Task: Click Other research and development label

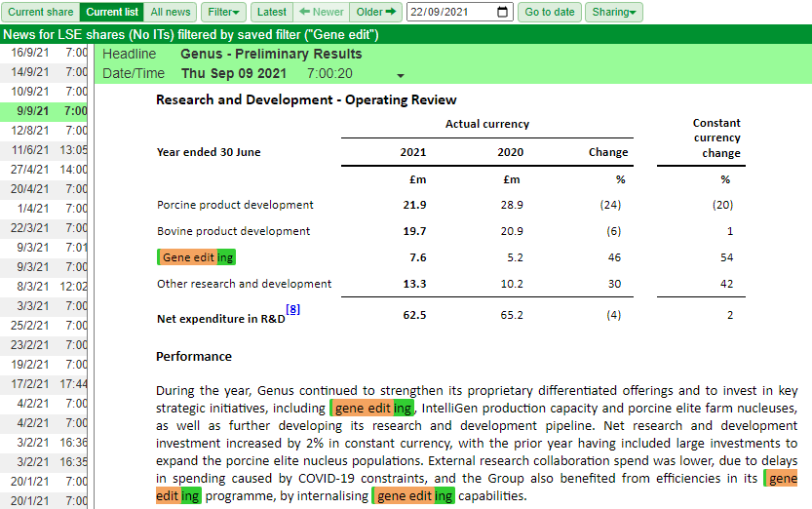Action: pos(244,284)
